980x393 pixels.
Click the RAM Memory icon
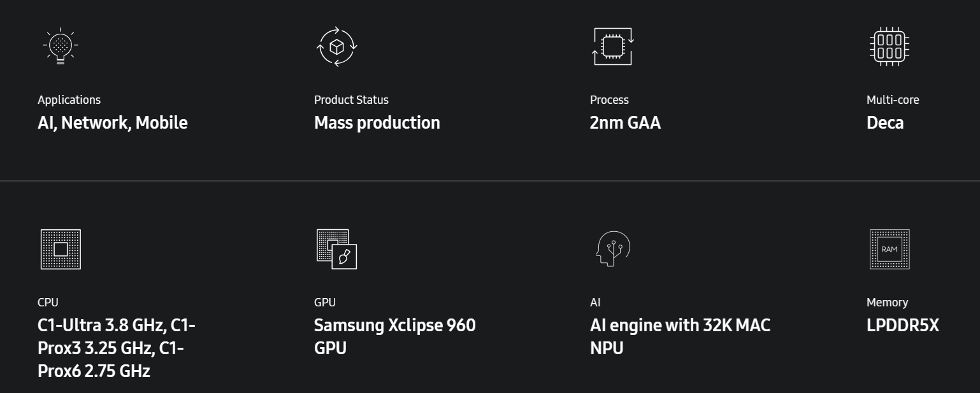pos(890,249)
